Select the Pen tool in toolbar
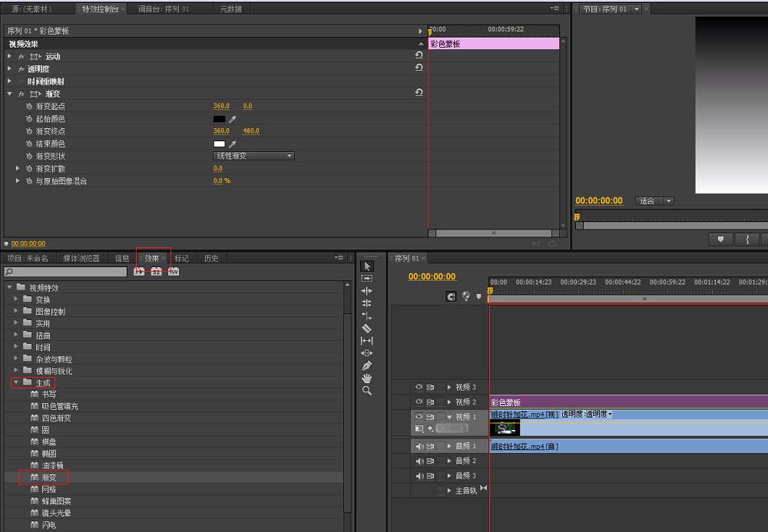768x532 pixels. (366, 365)
